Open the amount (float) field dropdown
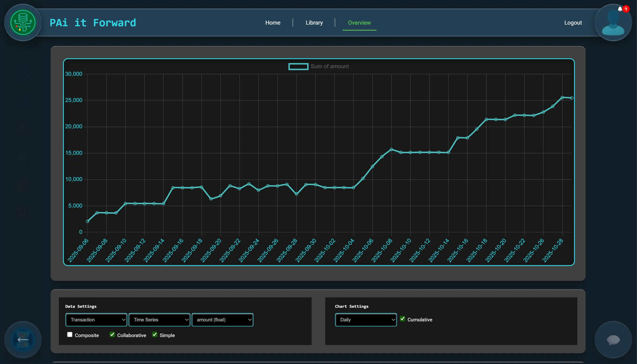 click(x=222, y=320)
